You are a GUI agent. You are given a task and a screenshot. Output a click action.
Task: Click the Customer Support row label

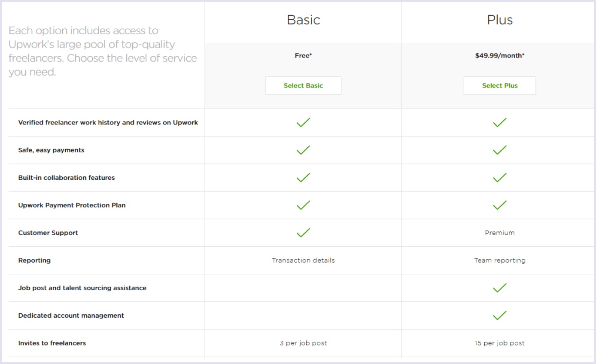coord(48,233)
